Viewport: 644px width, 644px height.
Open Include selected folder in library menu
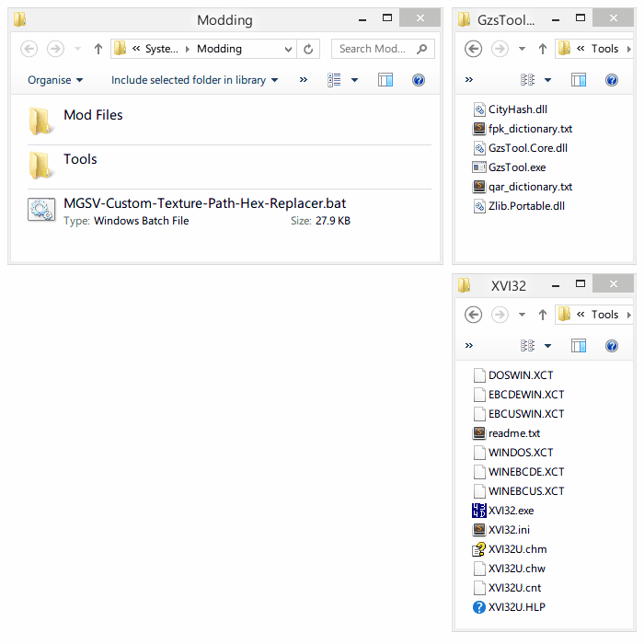(x=194, y=80)
